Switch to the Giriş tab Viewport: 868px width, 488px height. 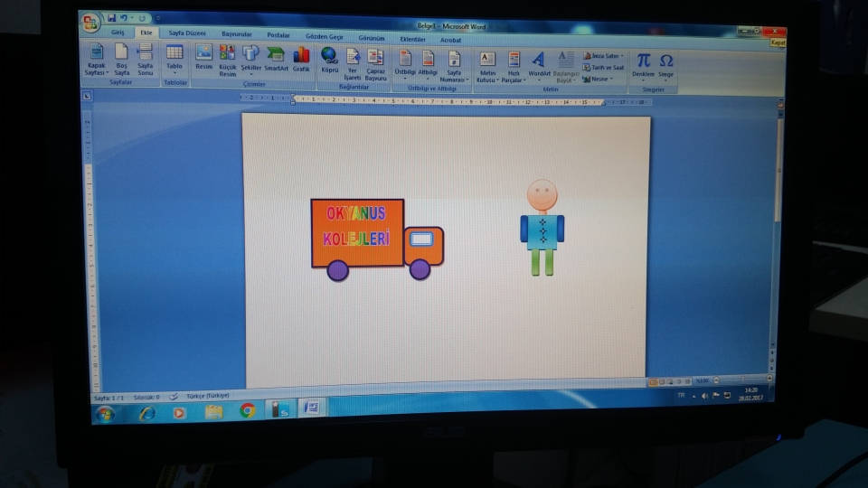(x=118, y=33)
